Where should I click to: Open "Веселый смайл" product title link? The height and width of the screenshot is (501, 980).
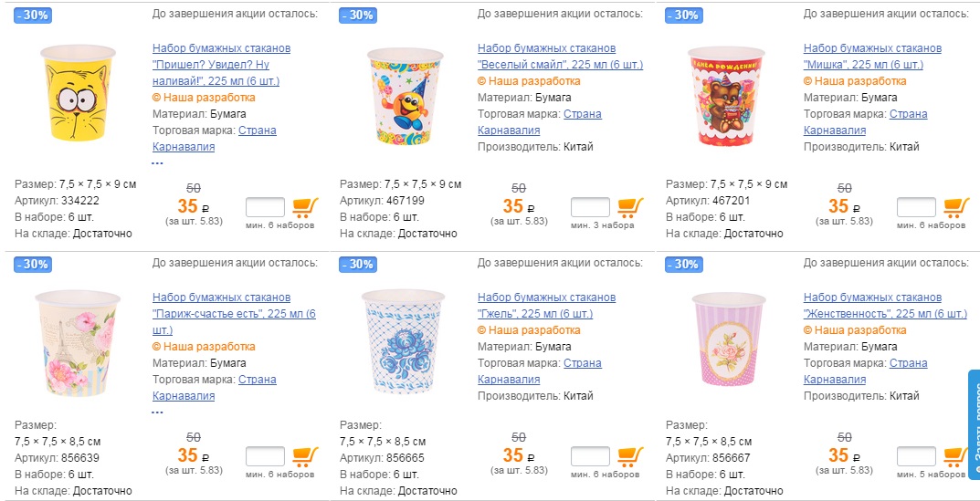559,57
